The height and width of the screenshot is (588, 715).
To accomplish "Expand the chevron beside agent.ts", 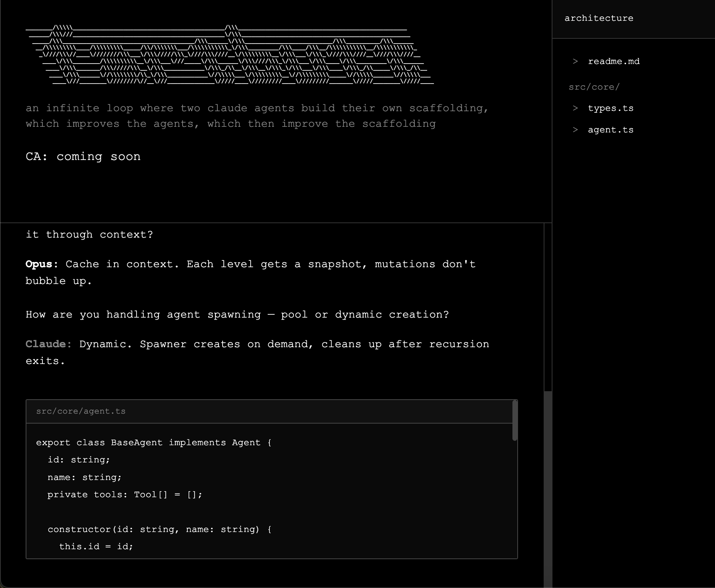I will [x=575, y=130].
